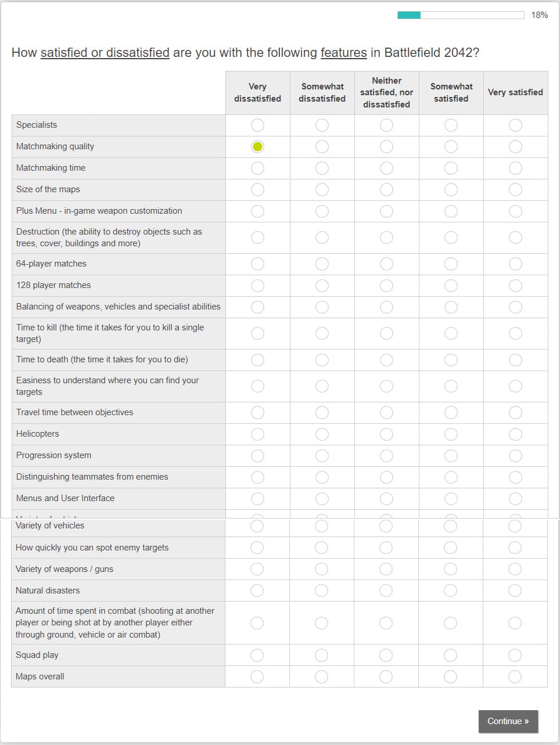
Task: Select Very satisfied for Maps overall
Action: [515, 676]
